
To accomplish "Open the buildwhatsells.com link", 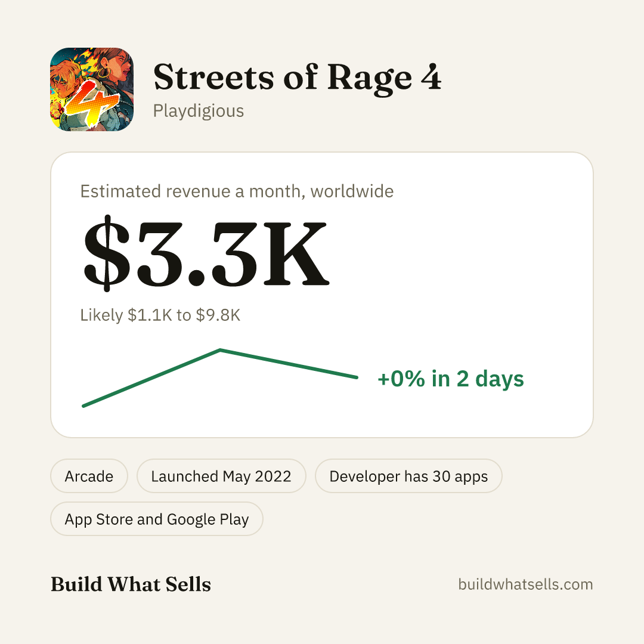I will click(x=525, y=584).
